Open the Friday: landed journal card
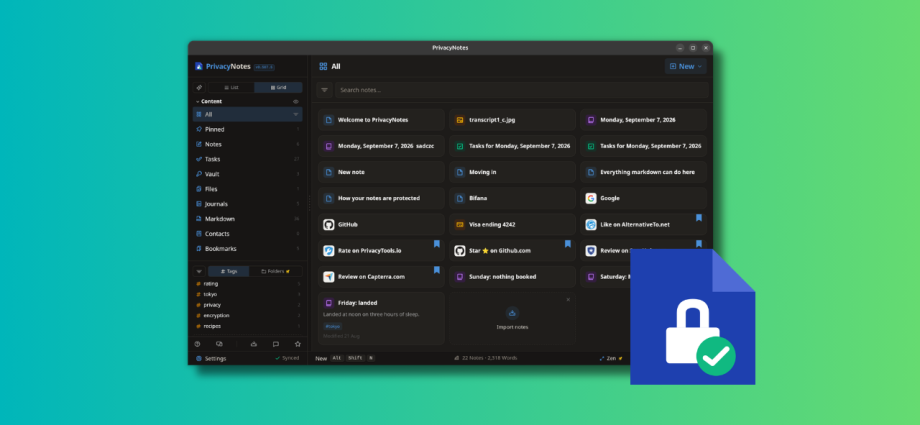920x425 pixels. (381, 318)
